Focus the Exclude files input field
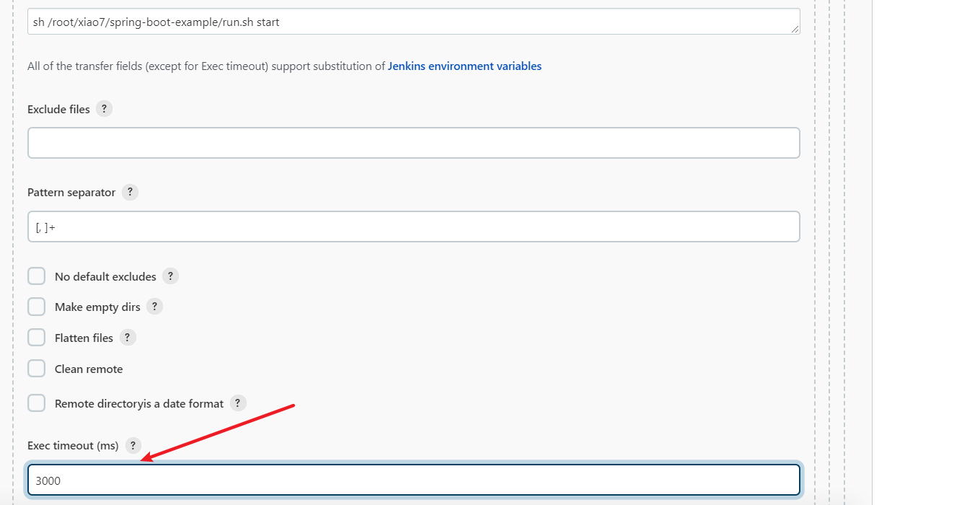980x505 pixels. coord(414,143)
